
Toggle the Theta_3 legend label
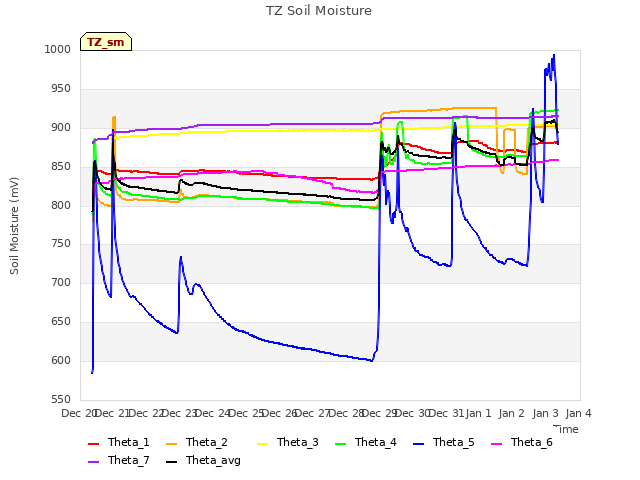pyautogui.click(x=298, y=442)
